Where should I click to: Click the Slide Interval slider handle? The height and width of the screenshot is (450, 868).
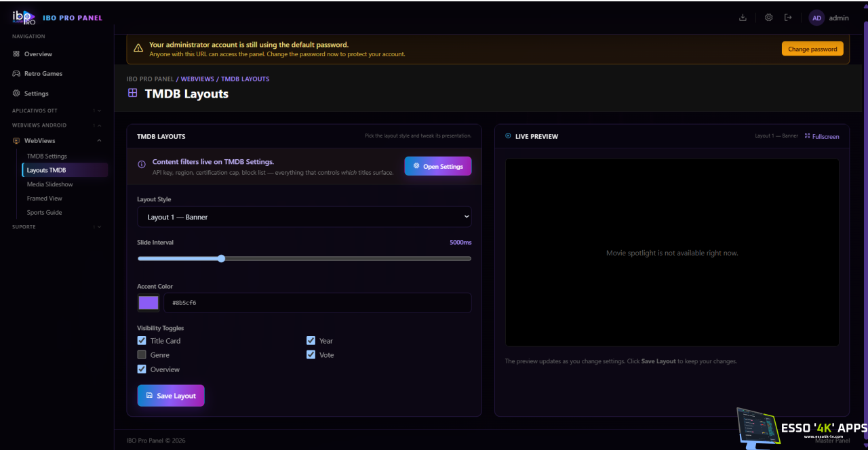[x=221, y=258]
